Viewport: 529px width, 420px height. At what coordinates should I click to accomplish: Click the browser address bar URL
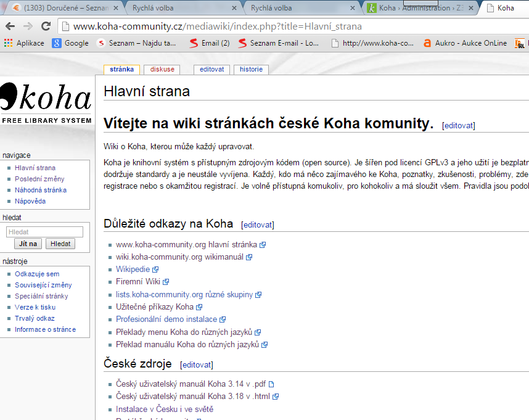coord(217,27)
